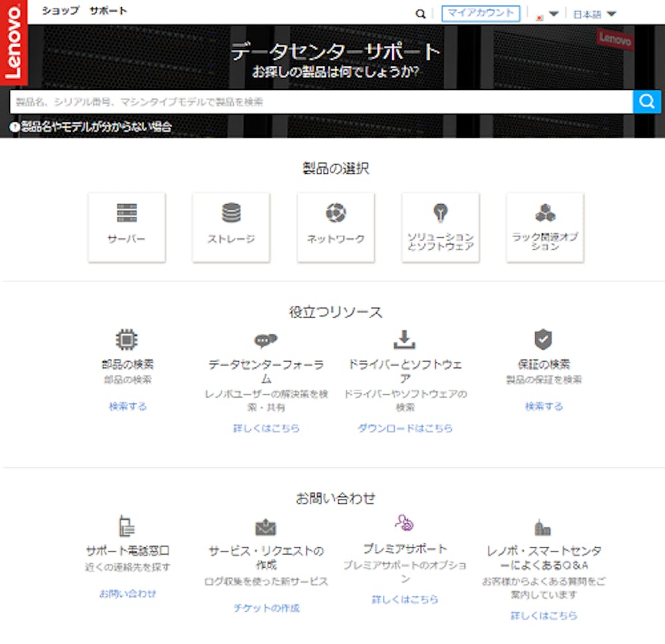Click the ネットワーク tile label
Image resolution: width=665 pixels, height=644 pixels.
[336, 239]
